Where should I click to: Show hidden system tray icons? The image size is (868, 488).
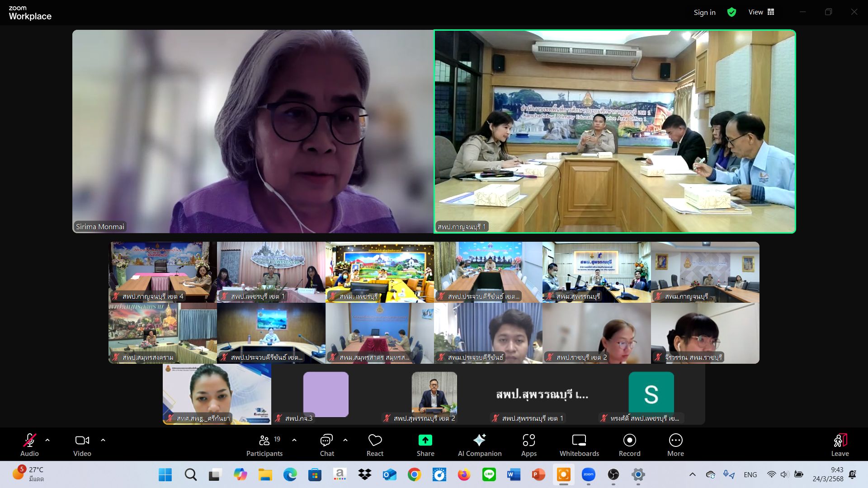692,474
